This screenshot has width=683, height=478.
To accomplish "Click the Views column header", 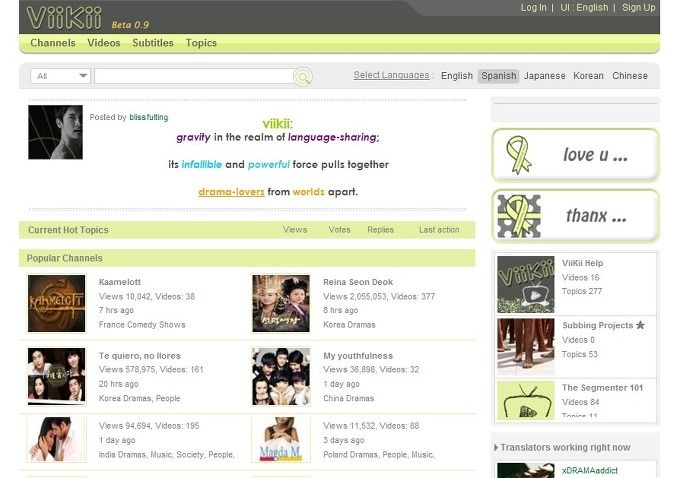I will (295, 230).
